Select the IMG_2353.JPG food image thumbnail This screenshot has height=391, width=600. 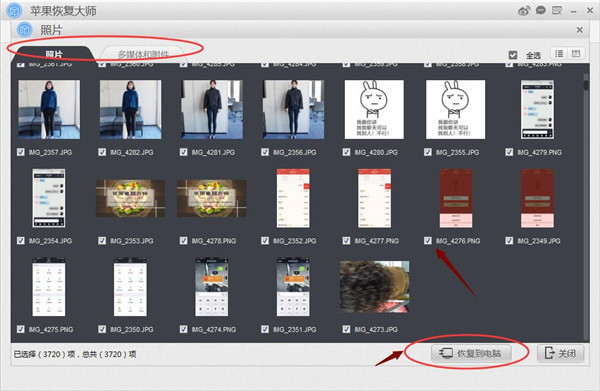(x=130, y=198)
